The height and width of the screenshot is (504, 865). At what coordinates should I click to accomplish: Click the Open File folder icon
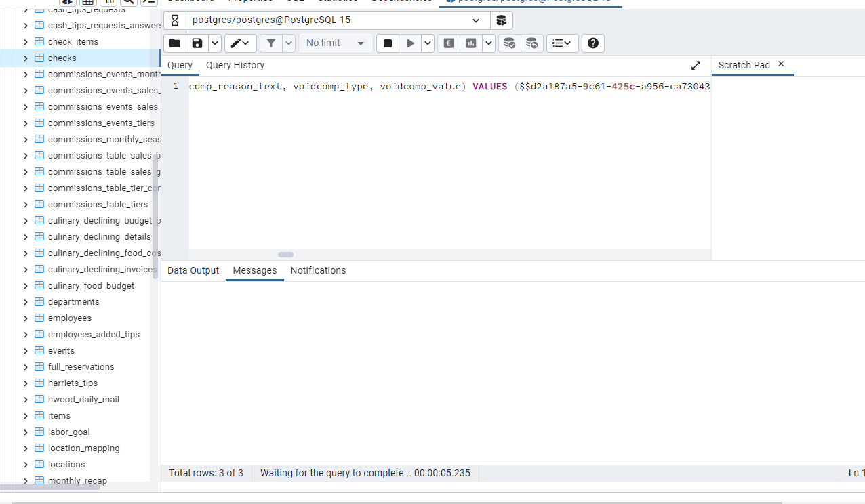(x=175, y=43)
